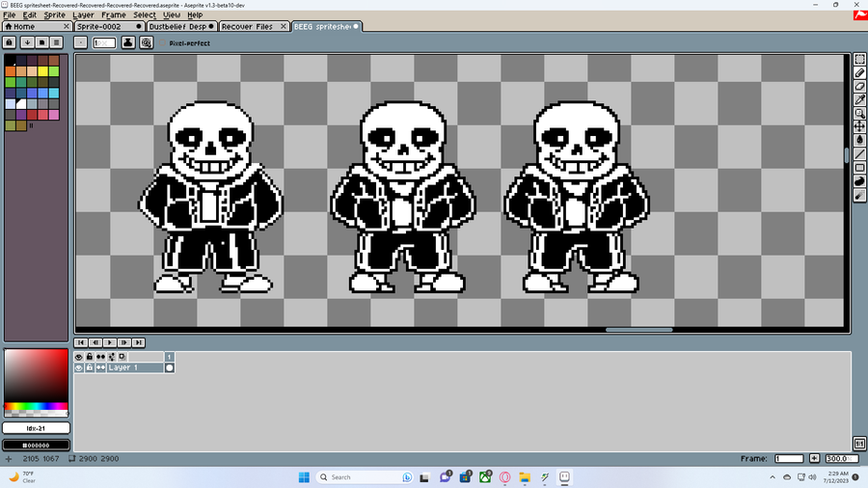Select the Contour tool
The height and width of the screenshot is (488, 868).
[x=859, y=181]
